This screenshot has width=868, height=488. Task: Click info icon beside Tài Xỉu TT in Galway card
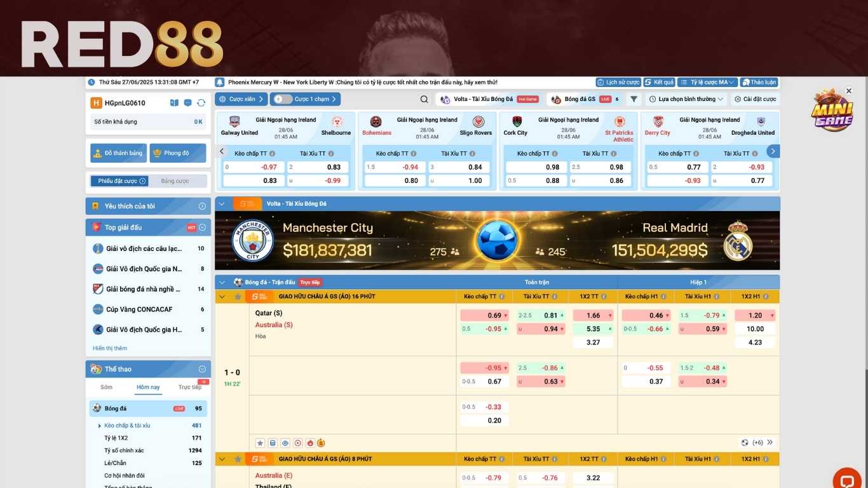pos(331,154)
